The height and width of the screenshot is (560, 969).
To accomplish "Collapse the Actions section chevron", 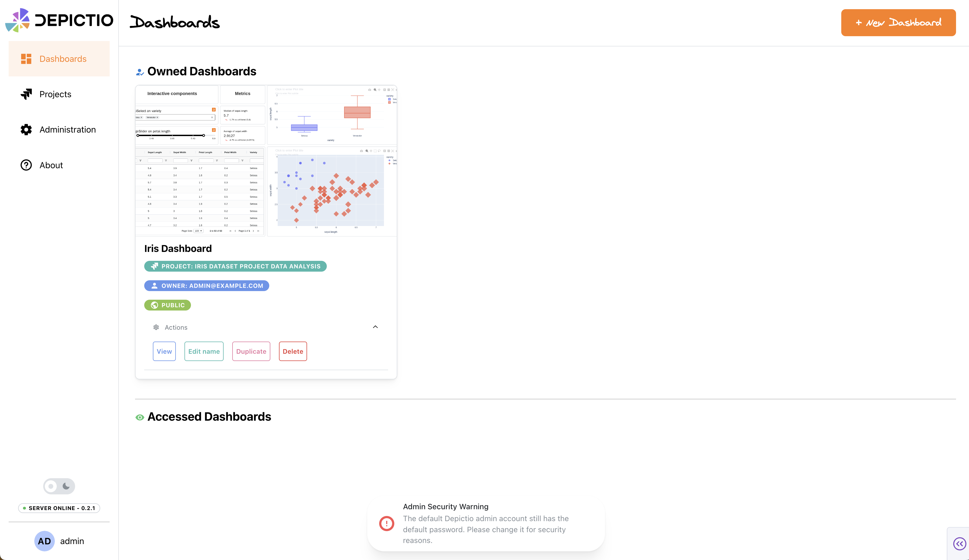I will click(375, 327).
